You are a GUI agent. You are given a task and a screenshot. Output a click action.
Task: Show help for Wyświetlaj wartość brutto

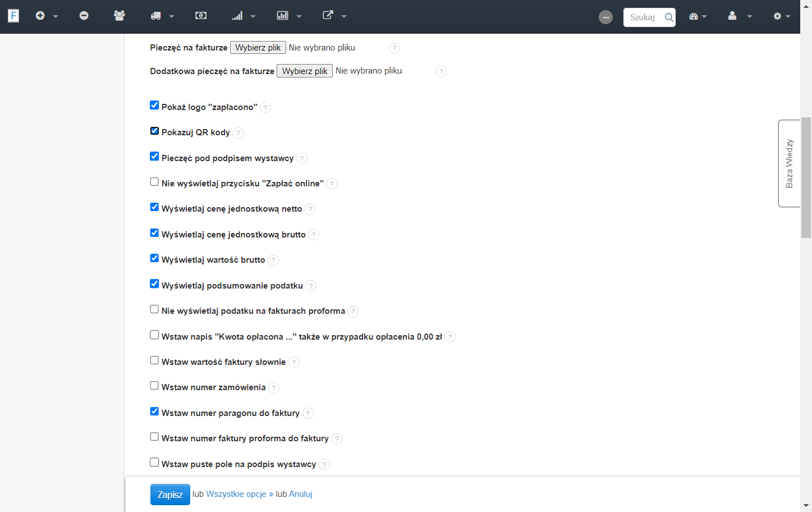pyautogui.click(x=273, y=260)
